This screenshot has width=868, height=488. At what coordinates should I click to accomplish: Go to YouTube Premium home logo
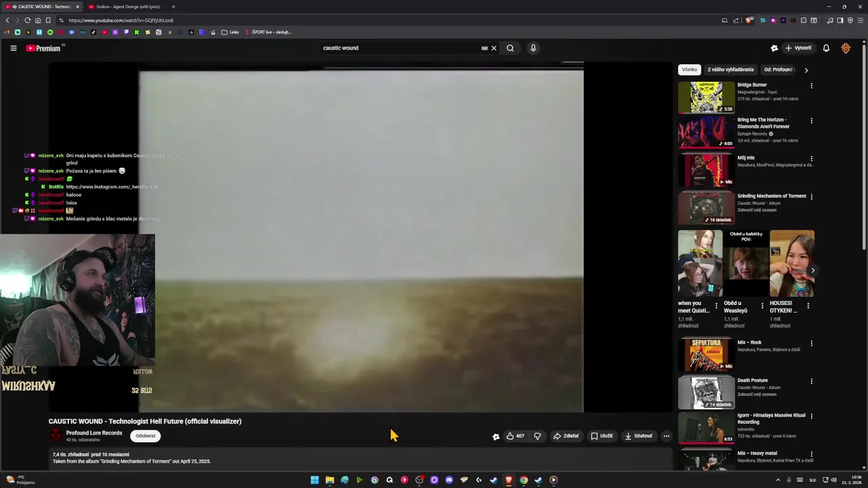[44, 48]
